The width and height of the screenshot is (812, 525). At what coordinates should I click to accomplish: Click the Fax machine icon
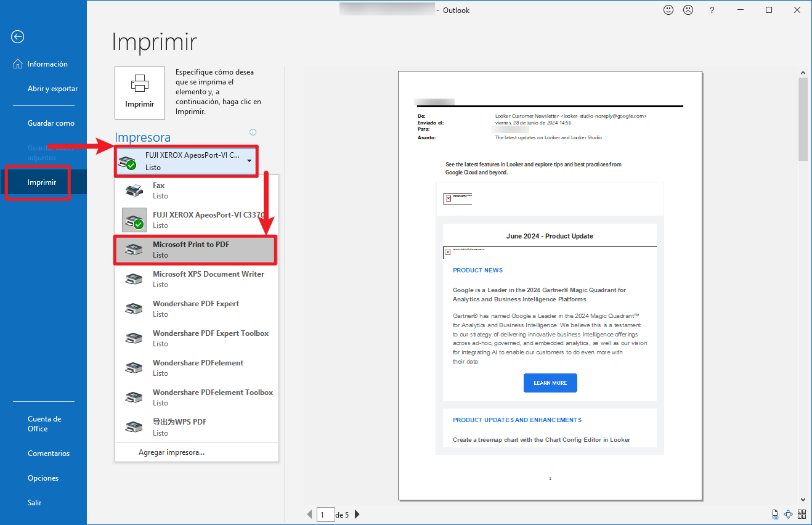[x=134, y=190]
